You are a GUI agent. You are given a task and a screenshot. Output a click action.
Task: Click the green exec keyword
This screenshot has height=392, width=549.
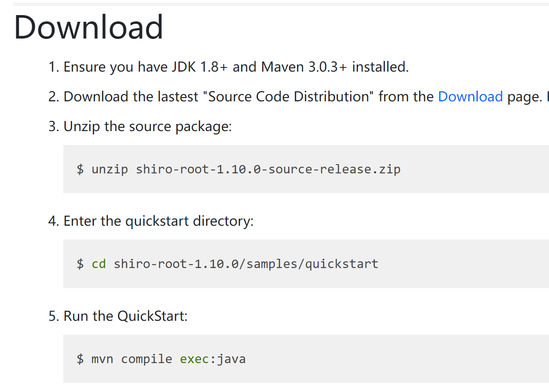coord(194,359)
